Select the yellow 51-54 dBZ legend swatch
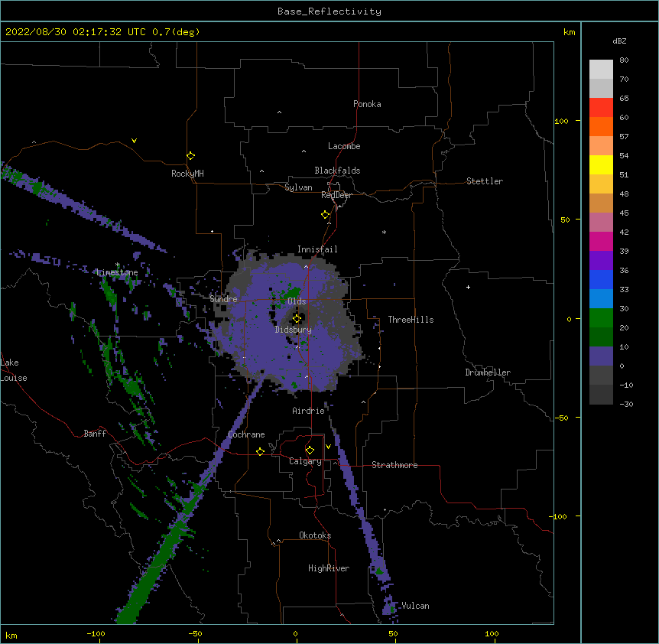The height and width of the screenshot is (644, 659). coord(601,164)
